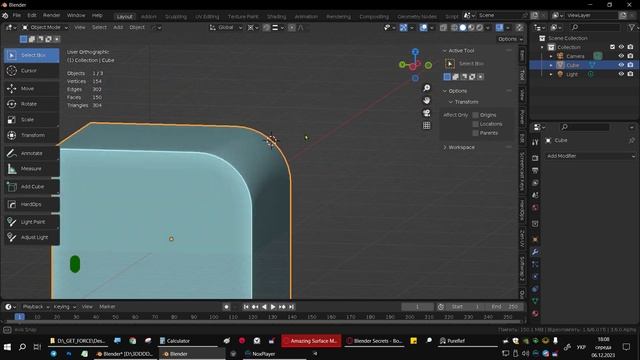Open the Tool properties tab icon
Viewport: 640px width, 360px height.
point(535,142)
